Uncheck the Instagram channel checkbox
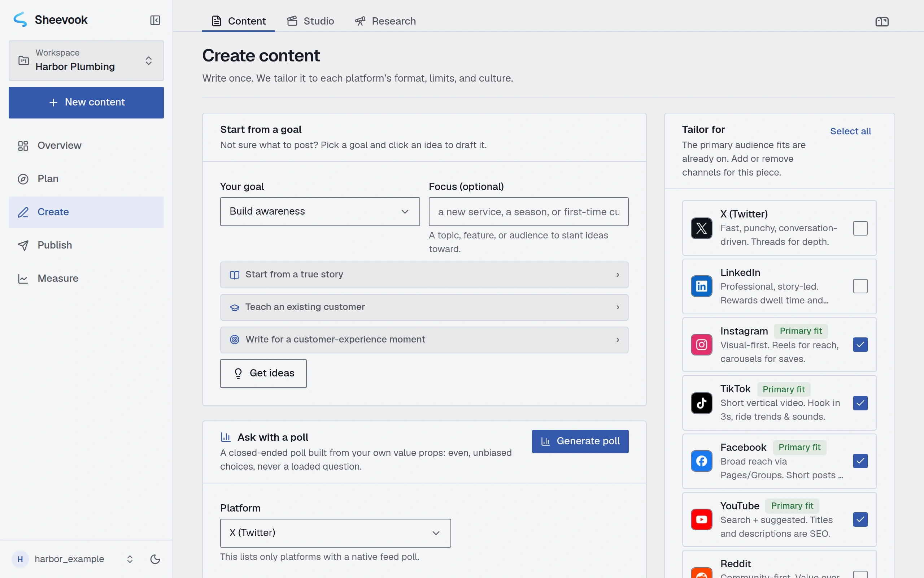The height and width of the screenshot is (578, 924). click(x=860, y=344)
